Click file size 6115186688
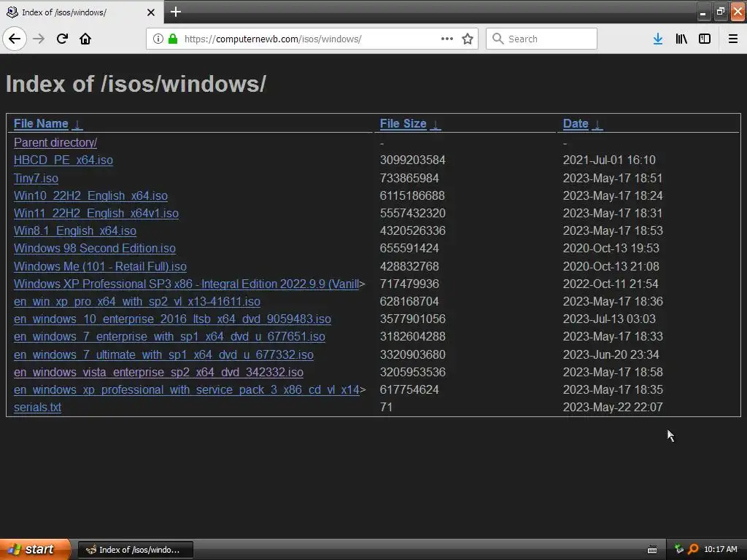747x560 pixels. coord(413,195)
